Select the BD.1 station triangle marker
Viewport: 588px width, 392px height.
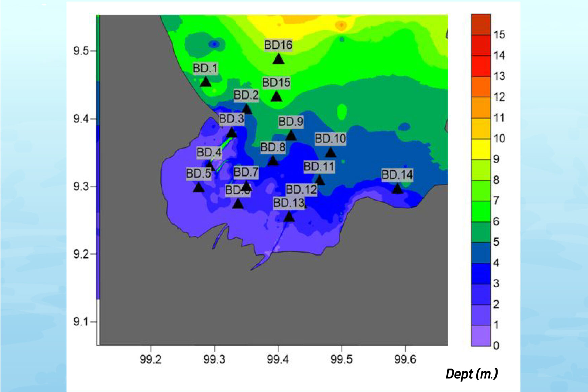[206, 82]
